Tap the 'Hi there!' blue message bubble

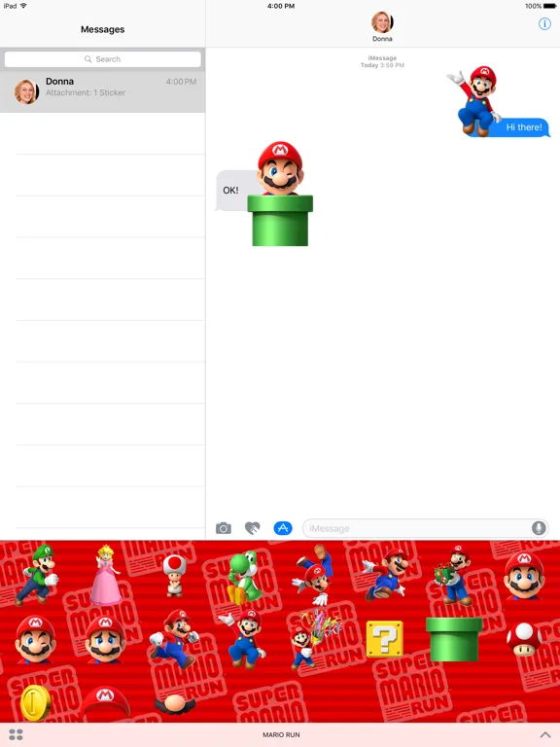point(523,127)
